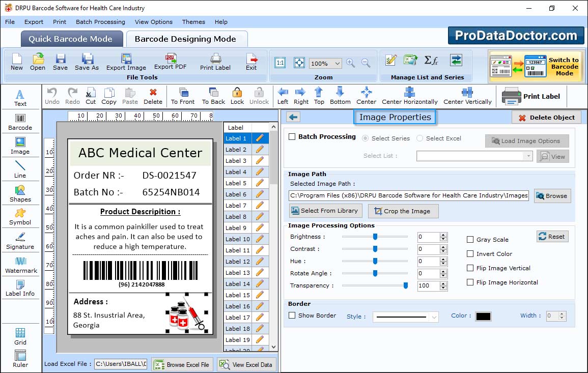
Task: Click the Export PDF icon
Action: tap(170, 61)
